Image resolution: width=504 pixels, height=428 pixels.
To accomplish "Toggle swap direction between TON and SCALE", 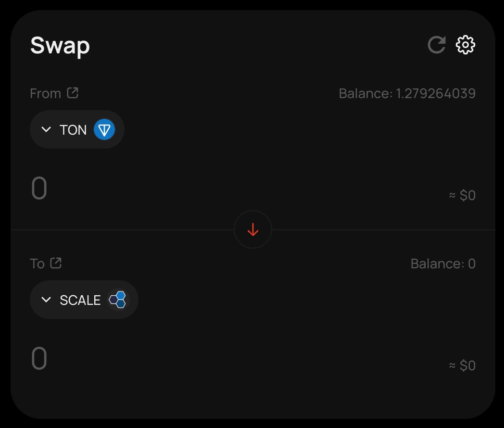I will [x=253, y=229].
